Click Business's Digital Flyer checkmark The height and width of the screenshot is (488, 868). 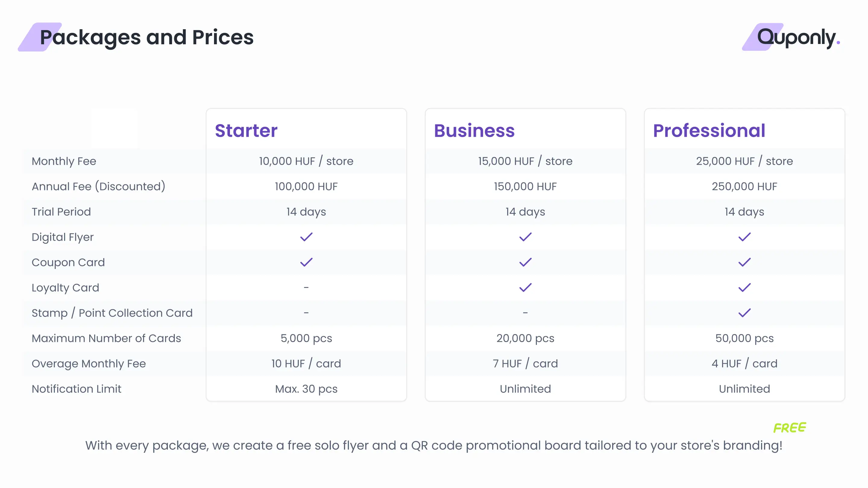[x=525, y=237]
